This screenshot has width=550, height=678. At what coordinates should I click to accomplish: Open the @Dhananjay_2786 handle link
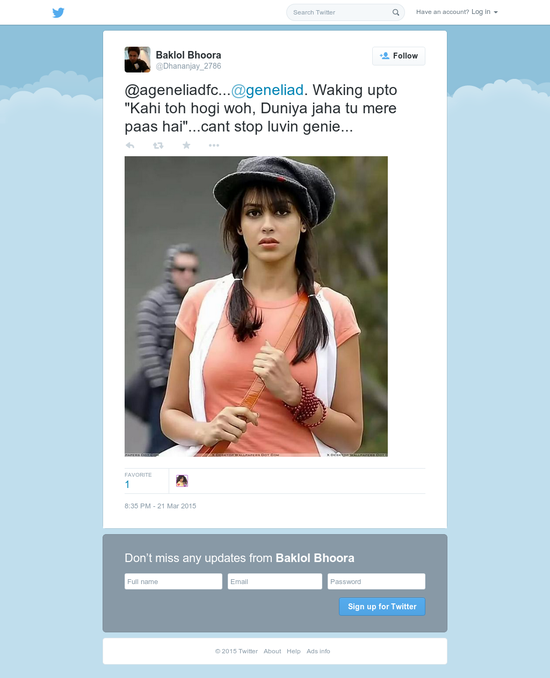[188, 66]
